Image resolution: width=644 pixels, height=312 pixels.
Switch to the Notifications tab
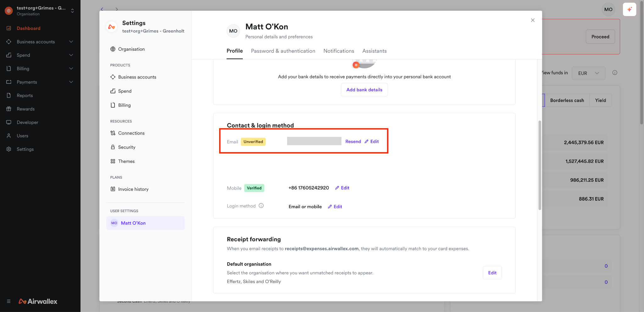tap(339, 51)
